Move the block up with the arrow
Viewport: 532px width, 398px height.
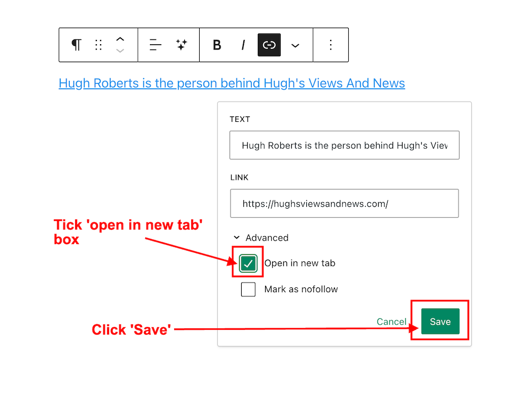[120, 39]
